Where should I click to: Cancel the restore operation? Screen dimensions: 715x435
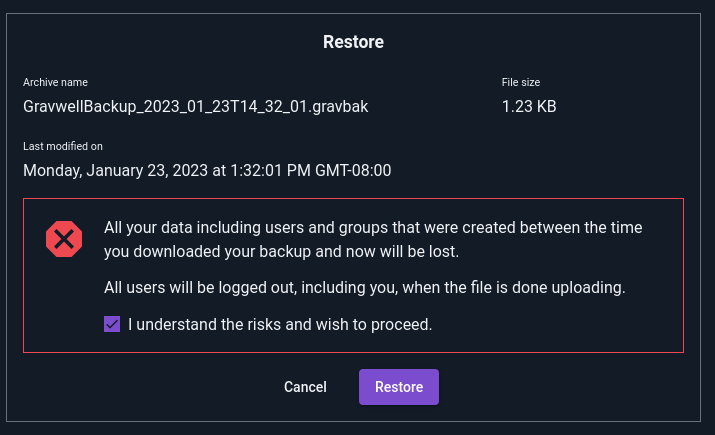coord(305,387)
